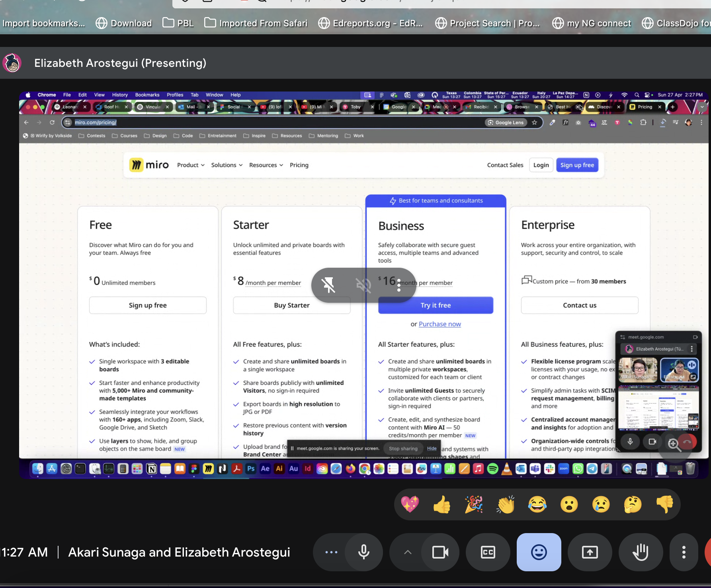The height and width of the screenshot is (588, 711).
Task: Click Contact us under Enterprise plan
Action: click(580, 305)
